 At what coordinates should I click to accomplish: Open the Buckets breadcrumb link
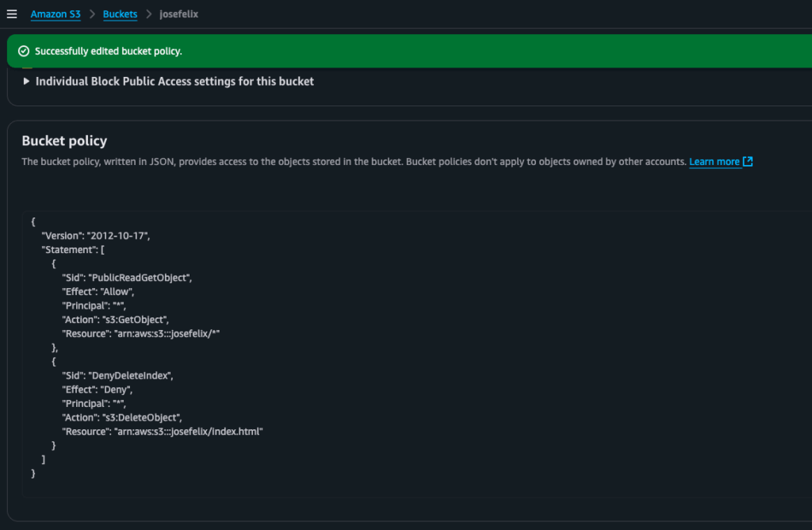pyautogui.click(x=120, y=14)
